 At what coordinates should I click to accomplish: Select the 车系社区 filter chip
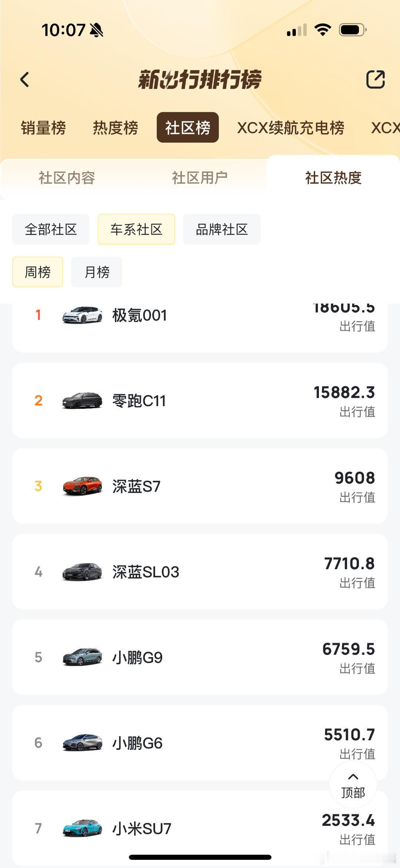tap(136, 229)
